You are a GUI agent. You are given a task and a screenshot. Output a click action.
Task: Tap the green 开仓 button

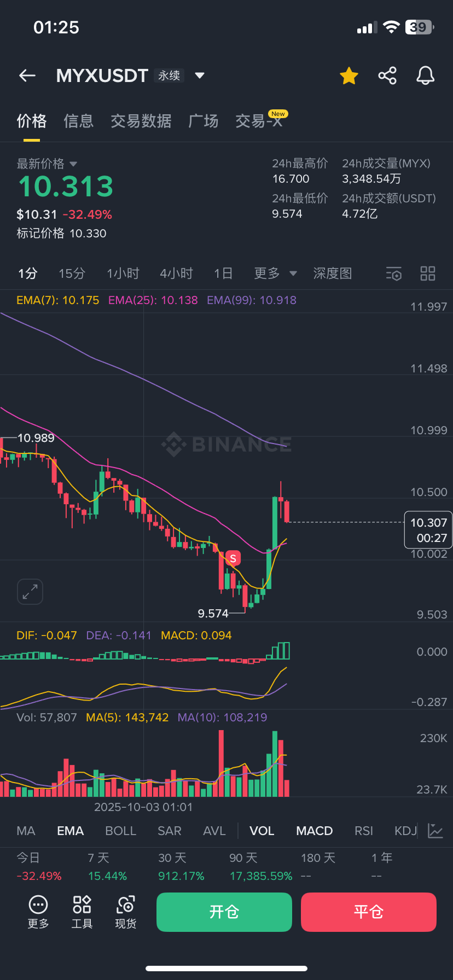[224, 912]
